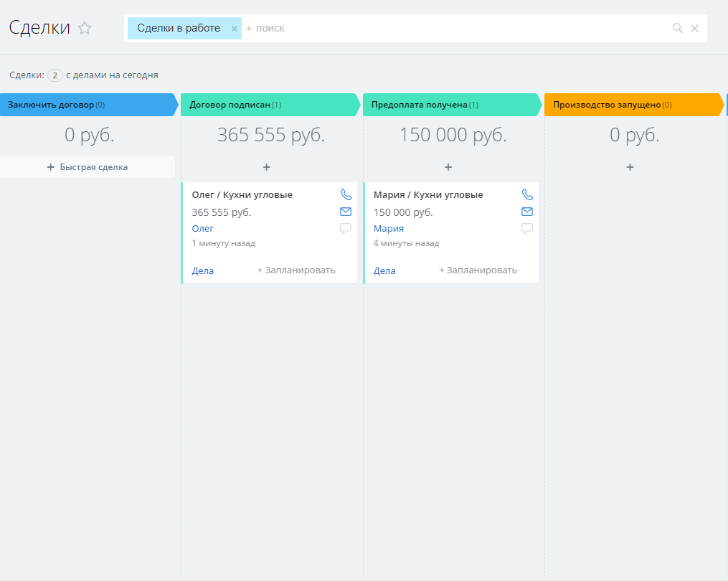Select the Договор подписан stage header
The width and height of the screenshot is (728, 581).
268,105
